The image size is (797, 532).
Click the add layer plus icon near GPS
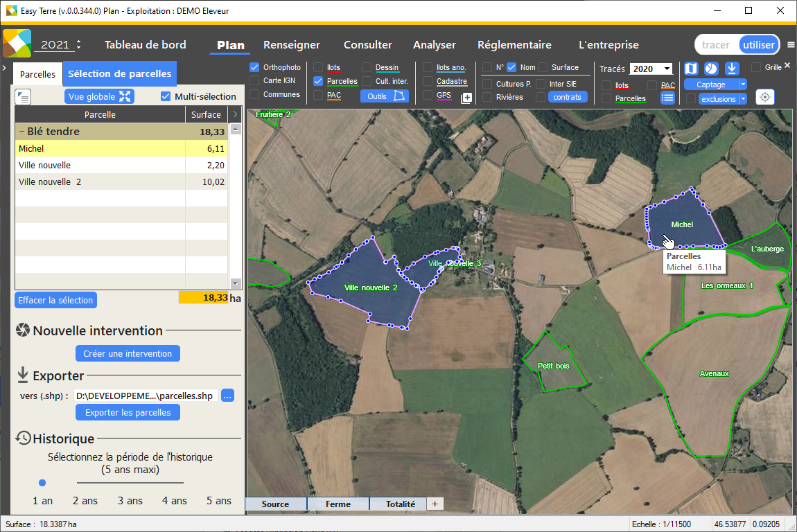pyautogui.click(x=466, y=98)
